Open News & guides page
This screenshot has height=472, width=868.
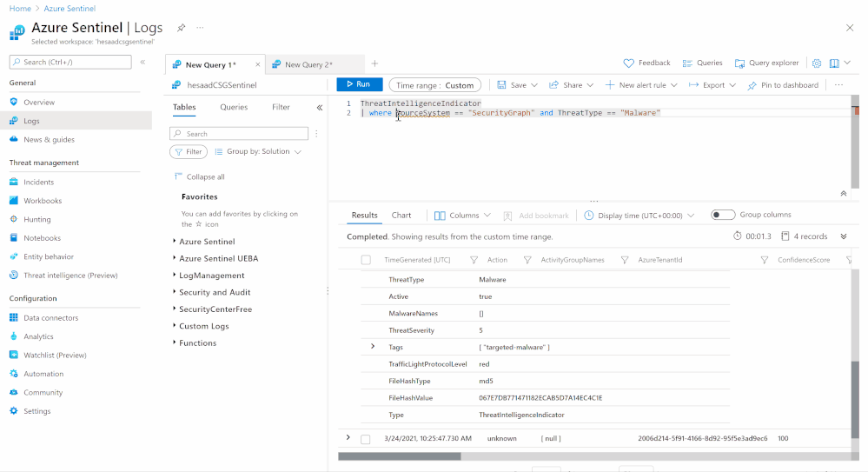(x=49, y=140)
